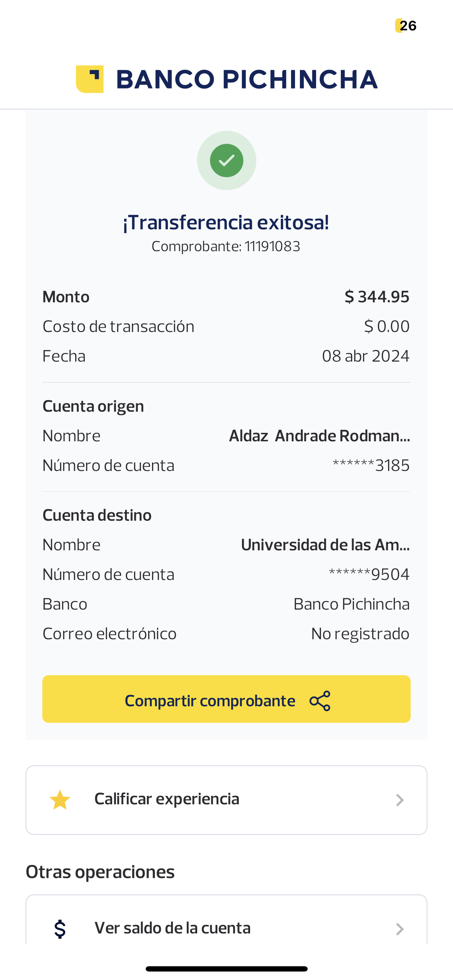Expand the Calificar experiencia chevron arrow
This screenshot has width=453, height=980.
click(399, 800)
